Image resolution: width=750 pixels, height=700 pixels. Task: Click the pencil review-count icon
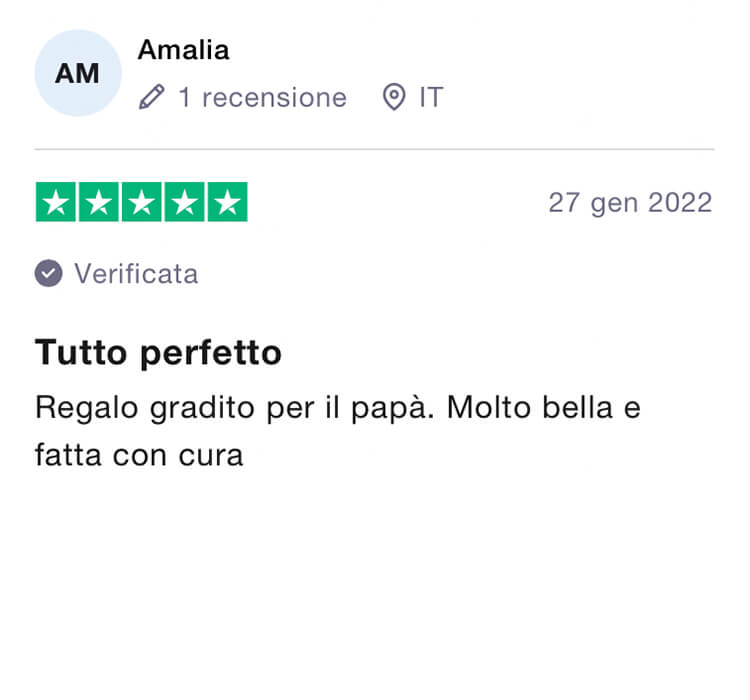click(152, 97)
